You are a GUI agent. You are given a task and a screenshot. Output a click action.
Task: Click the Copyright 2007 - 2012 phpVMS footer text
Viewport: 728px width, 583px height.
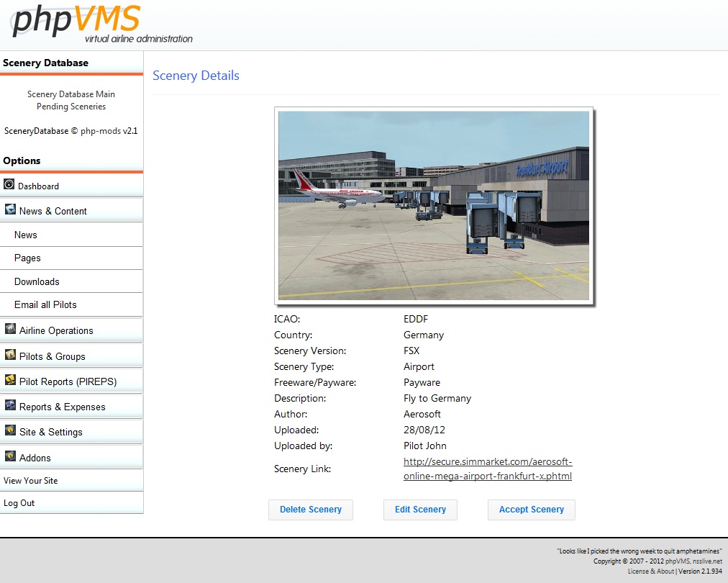pos(658,561)
